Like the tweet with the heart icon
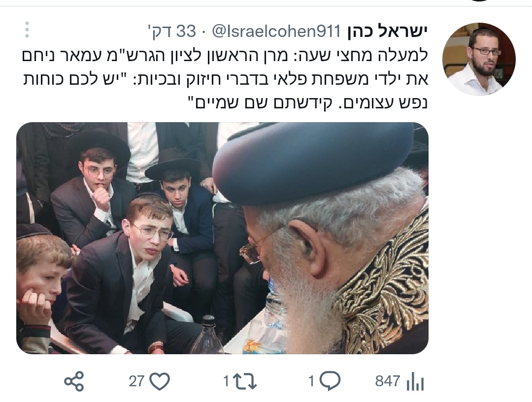The height and width of the screenshot is (402, 532). coord(160,381)
